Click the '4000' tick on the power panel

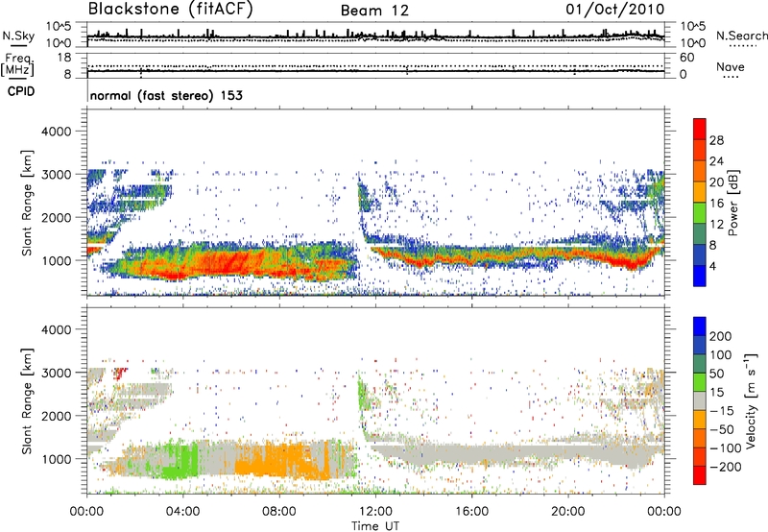click(56, 132)
